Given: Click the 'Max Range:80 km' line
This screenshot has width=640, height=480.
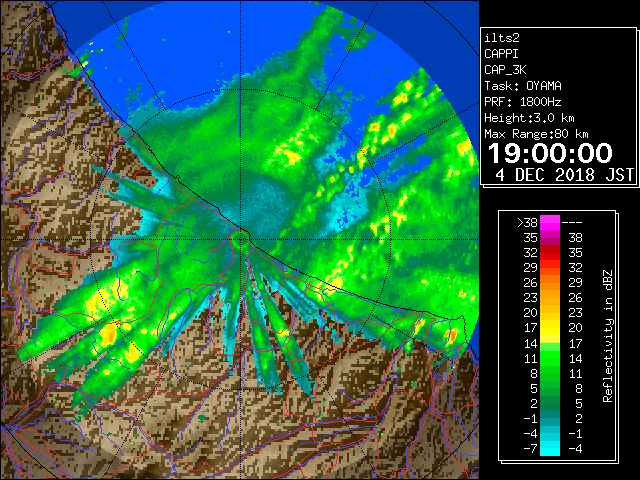Looking at the screenshot, I should 536,134.
